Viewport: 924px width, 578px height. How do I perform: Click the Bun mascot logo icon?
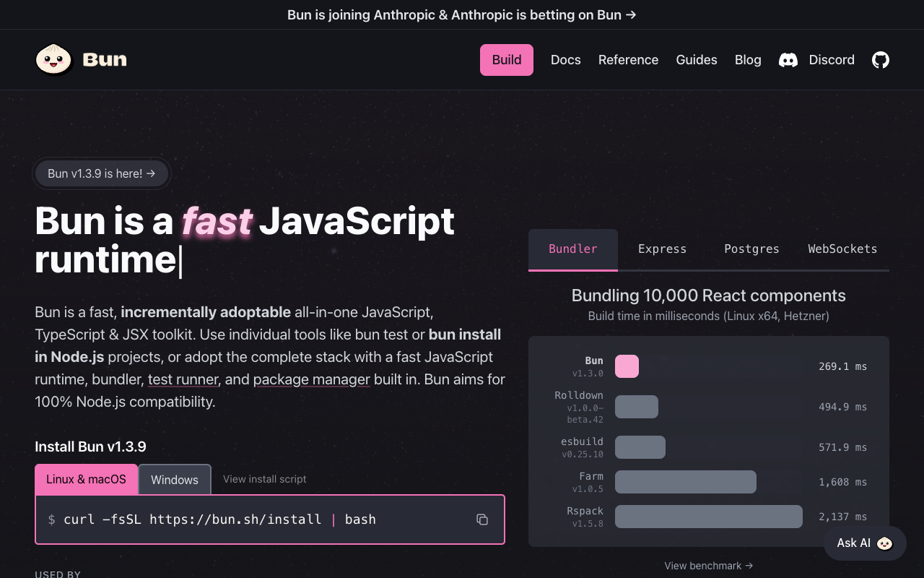click(54, 59)
